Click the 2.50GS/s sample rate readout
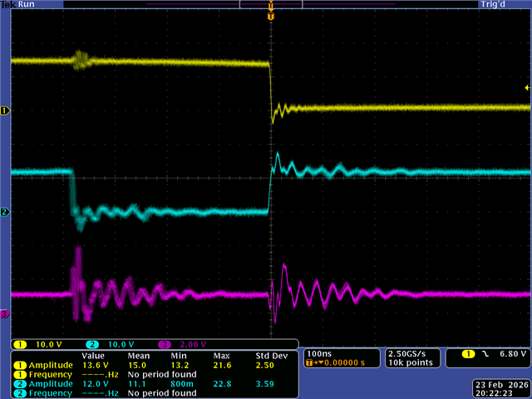532x399 pixels. click(407, 354)
